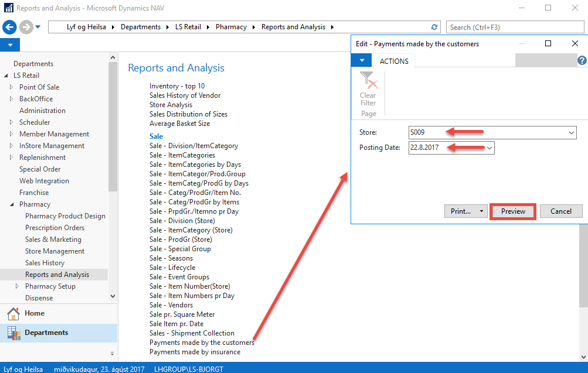Open Payments made by insurance report
588x373 pixels.
[x=195, y=352]
